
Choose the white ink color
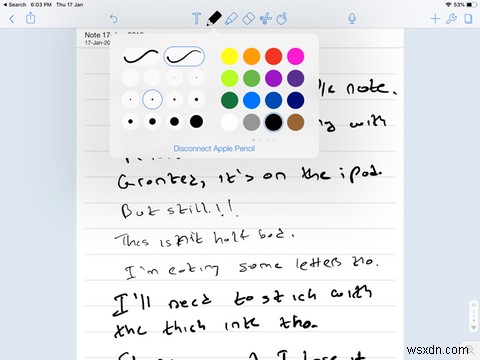tap(229, 122)
